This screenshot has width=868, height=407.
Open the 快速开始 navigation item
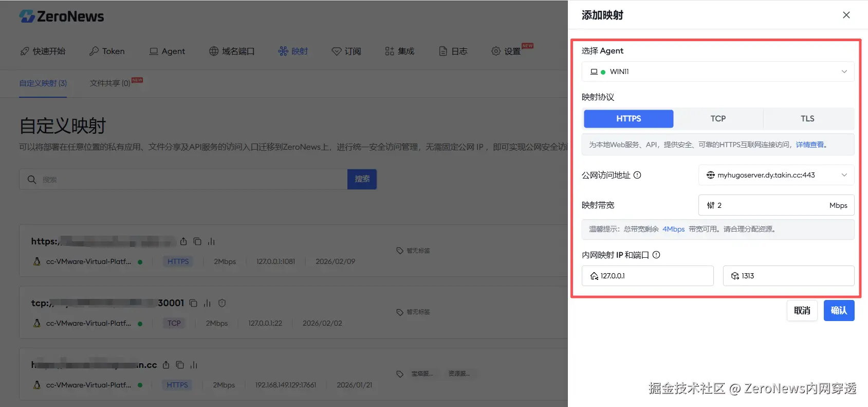point(43,51)
